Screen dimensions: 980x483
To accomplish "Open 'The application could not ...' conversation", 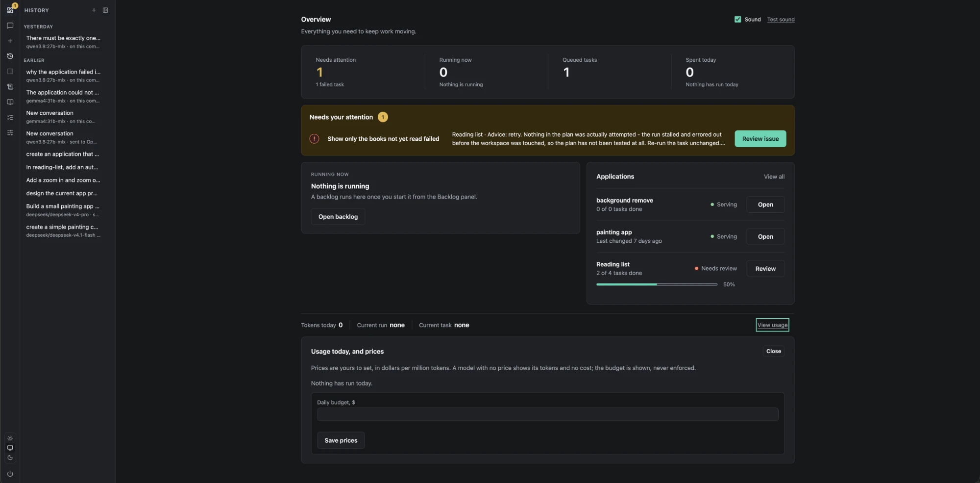I will point(63,96).
